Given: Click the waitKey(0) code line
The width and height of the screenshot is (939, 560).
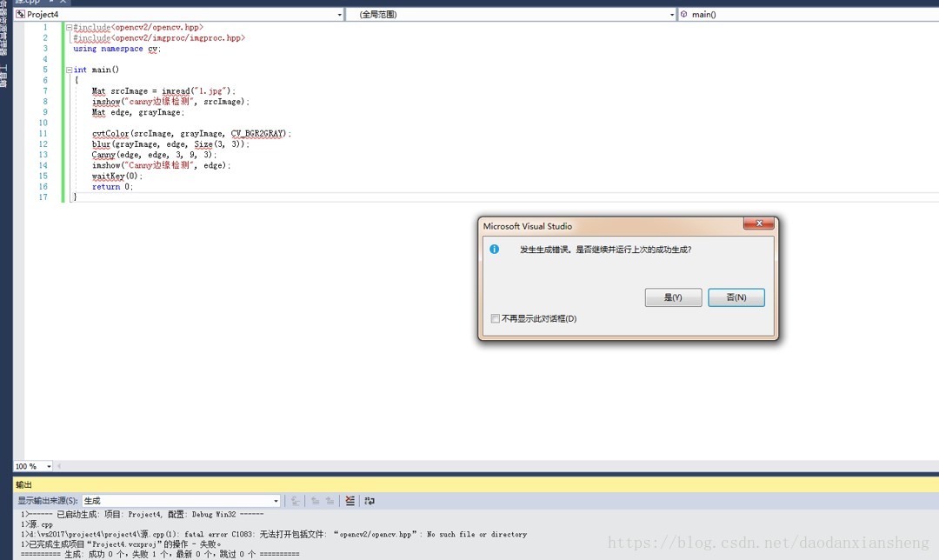Looking at the screenshot, I should 117,176.
